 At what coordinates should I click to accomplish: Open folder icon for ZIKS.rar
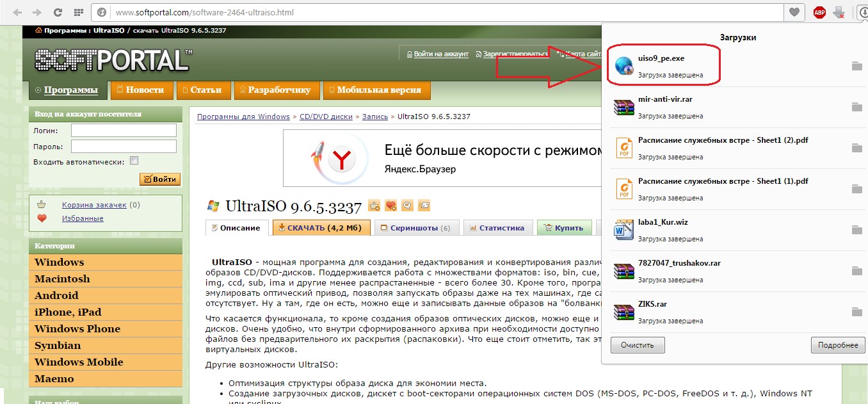[x=856, y=312]
